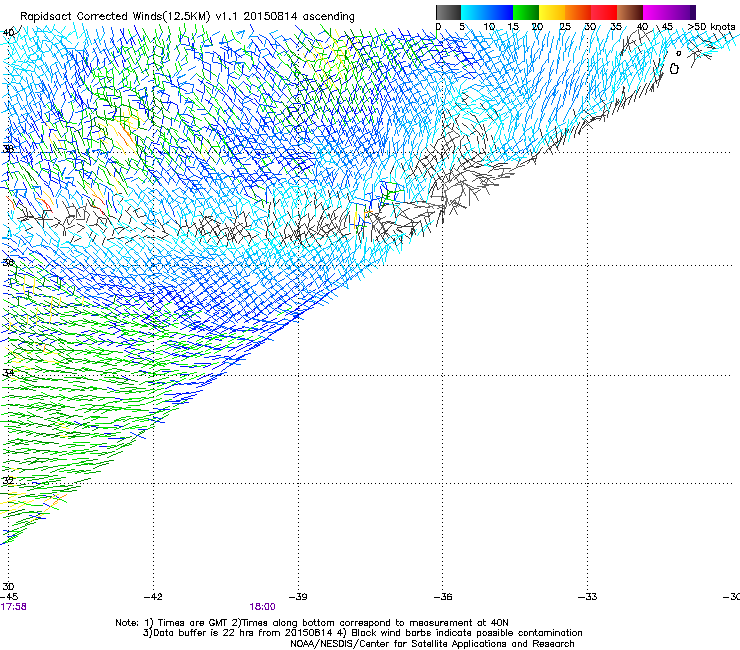
Task: Click the magenta 40-45 knots legend swatch
Action: point(656,12)
